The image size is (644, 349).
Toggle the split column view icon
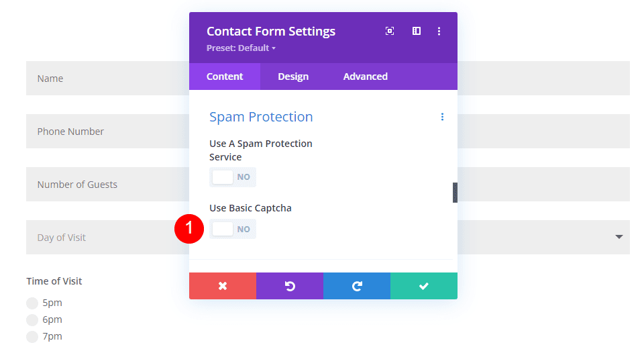(x=416, y=31)
